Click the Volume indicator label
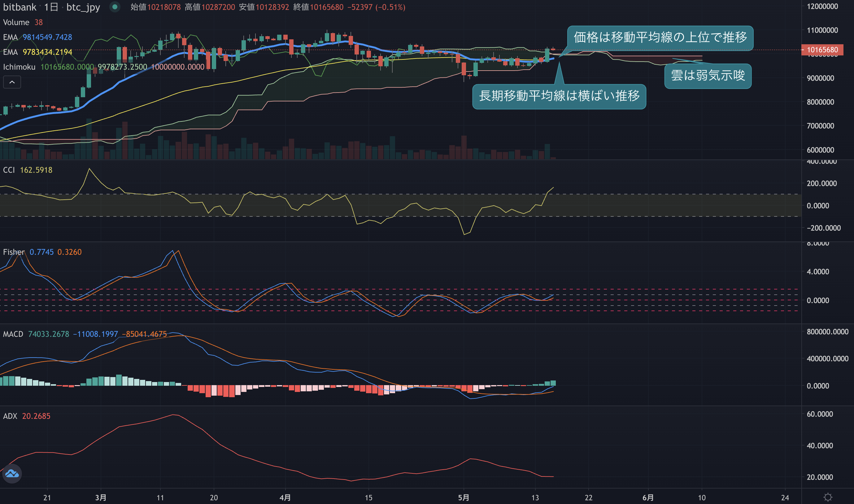Image resolution: width=854 pixels, height=504 pixels. [x=16, y=22]
